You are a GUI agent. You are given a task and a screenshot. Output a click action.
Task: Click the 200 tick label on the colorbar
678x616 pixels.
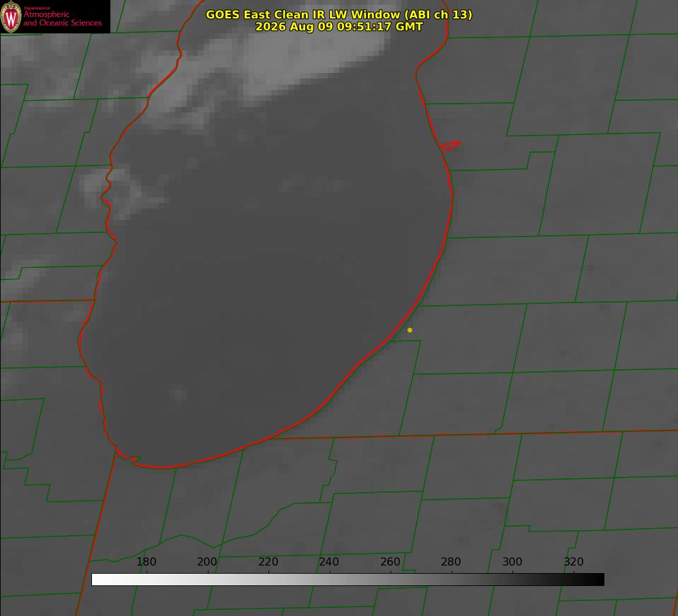pyautogui.click(x=207, y=561)
